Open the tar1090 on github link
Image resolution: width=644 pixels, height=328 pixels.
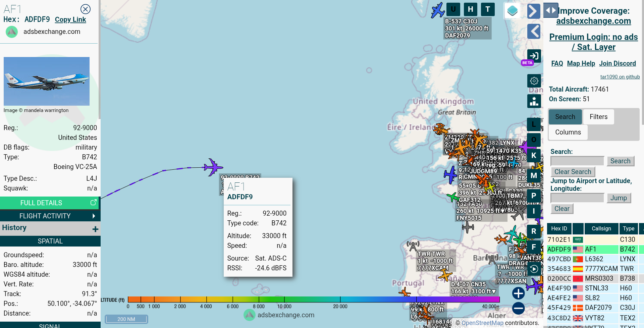(620, 77)
